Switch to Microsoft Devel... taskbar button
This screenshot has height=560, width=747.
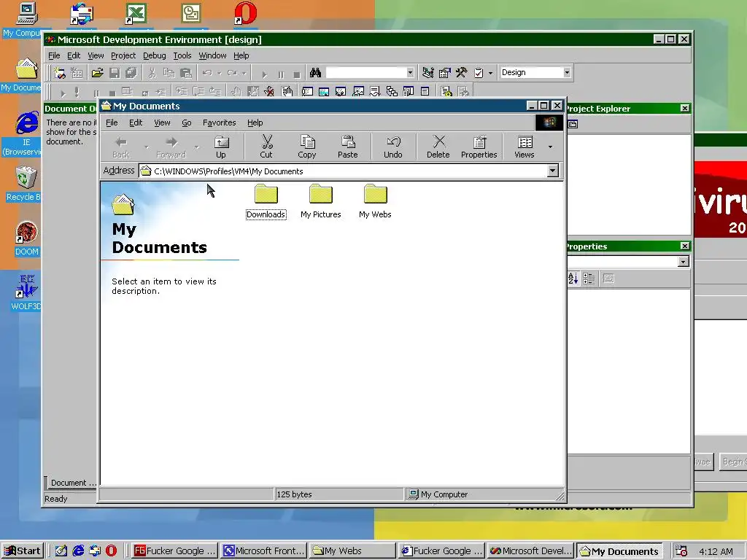pos(531,551)
